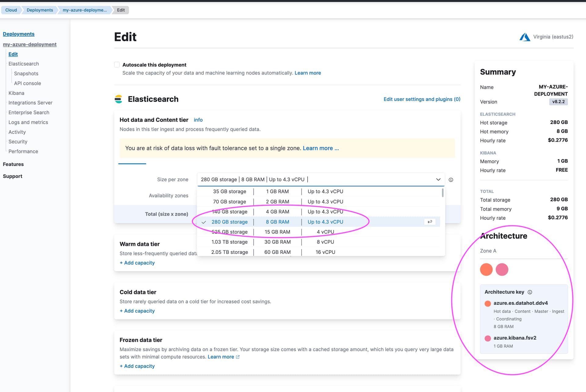The height and width of the screenshot is (392, 586).
Task: Click Edit user settings and plugins link
Action: (x=422, y=99)
